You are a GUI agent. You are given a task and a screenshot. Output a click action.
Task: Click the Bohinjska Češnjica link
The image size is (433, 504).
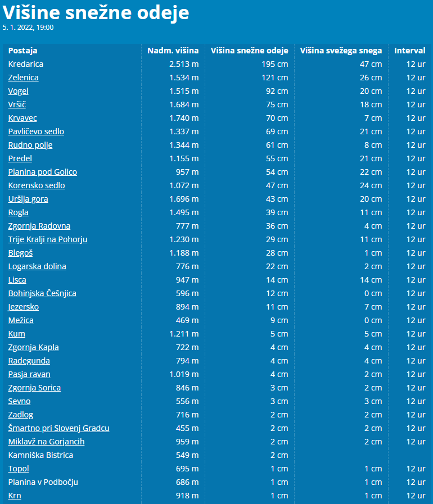click(x=42, y=293)
